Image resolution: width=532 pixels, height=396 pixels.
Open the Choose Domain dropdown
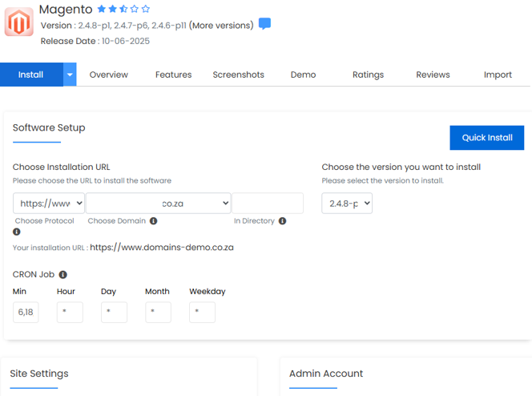click(158, 204)
